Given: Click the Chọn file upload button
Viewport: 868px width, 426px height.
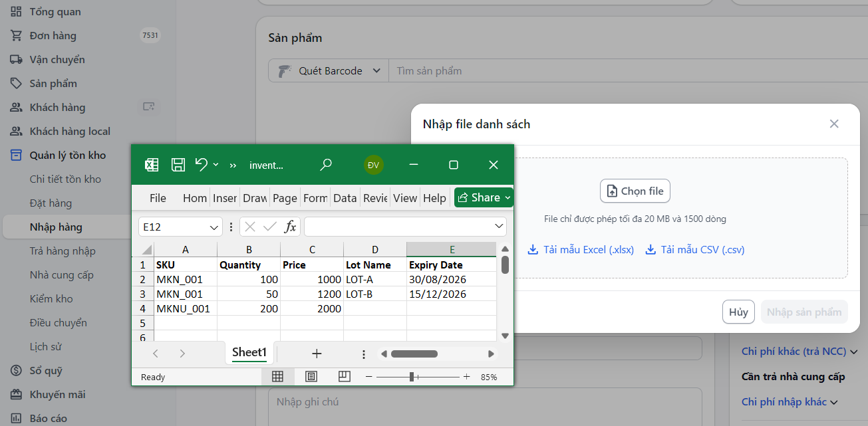Looking at the screenshot, I should click(635, 191).
